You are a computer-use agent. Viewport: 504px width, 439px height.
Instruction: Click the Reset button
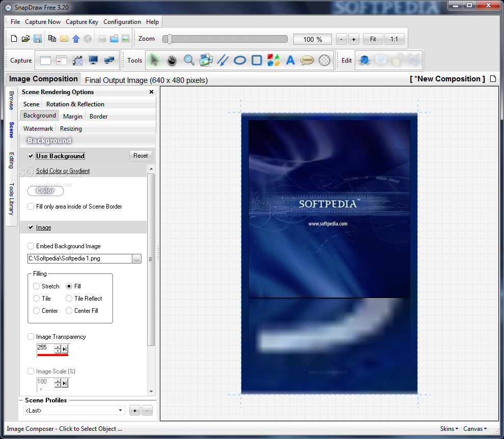141,156
